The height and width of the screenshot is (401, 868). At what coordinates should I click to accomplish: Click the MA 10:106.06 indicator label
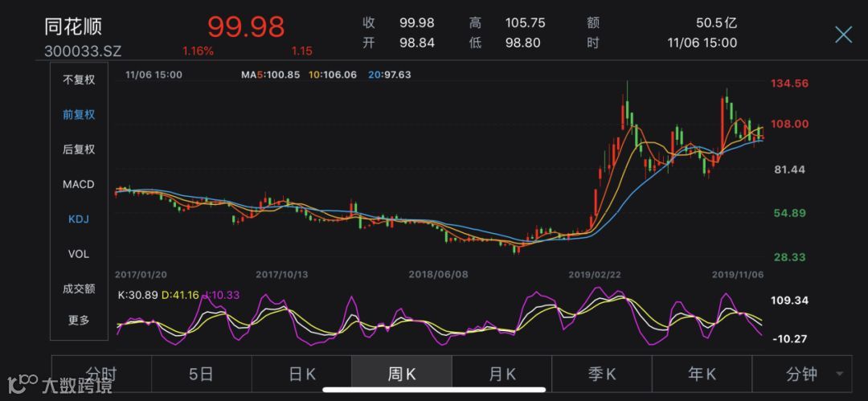point(334,74)
